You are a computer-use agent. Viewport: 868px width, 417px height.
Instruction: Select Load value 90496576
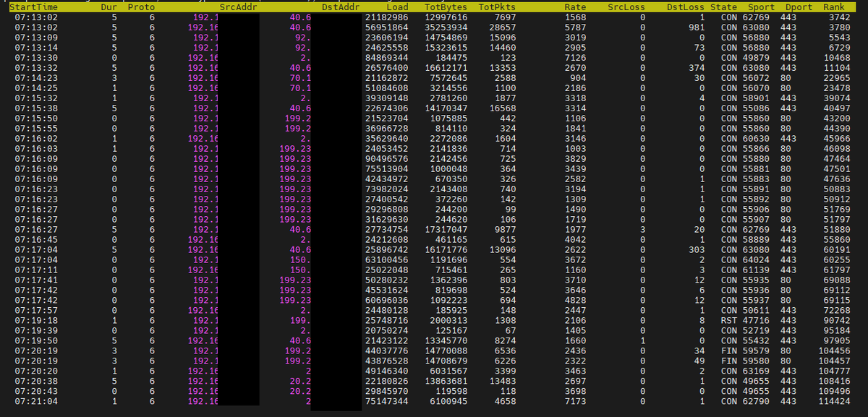point(388,158)
